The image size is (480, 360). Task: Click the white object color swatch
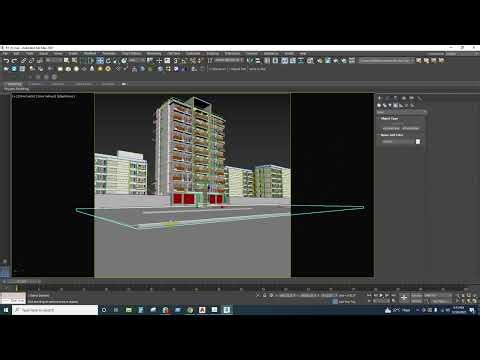coord(418,141)
